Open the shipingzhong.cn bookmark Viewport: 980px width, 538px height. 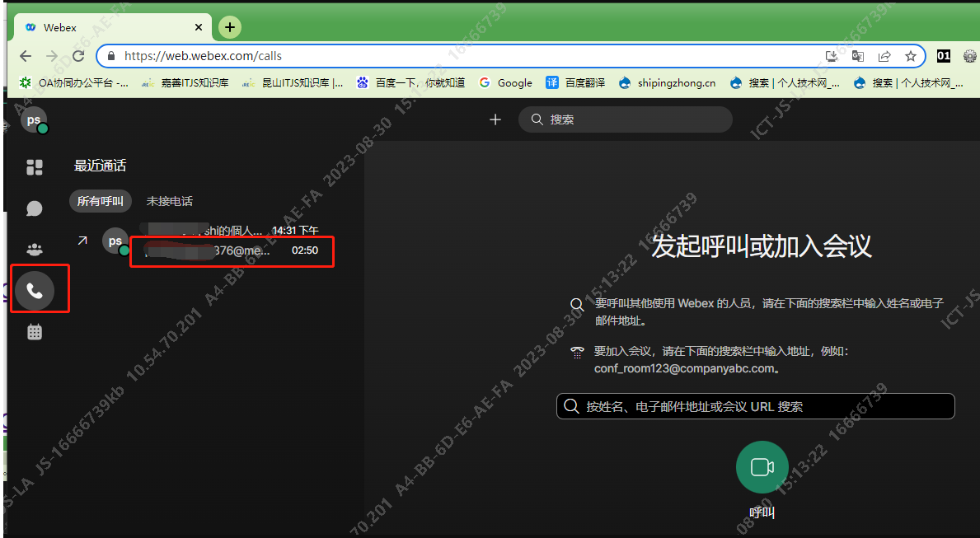pyautogui.click(x=667, y=82)
